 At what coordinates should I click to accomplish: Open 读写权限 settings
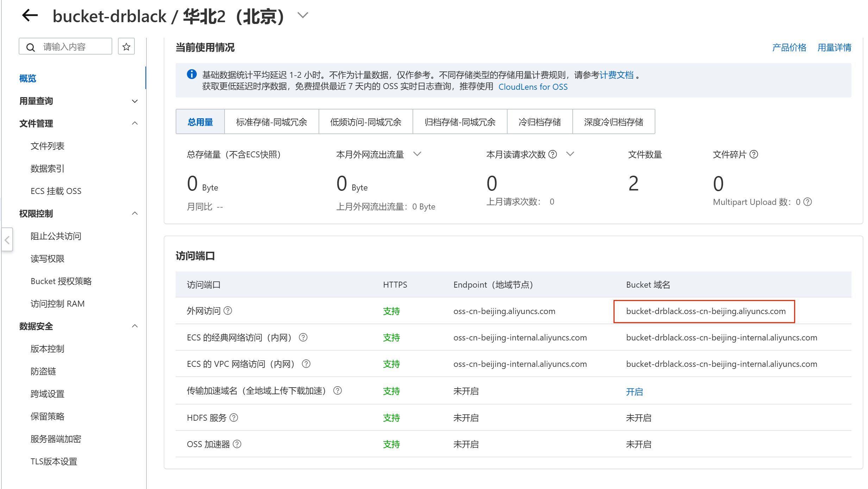coord(48,259)
